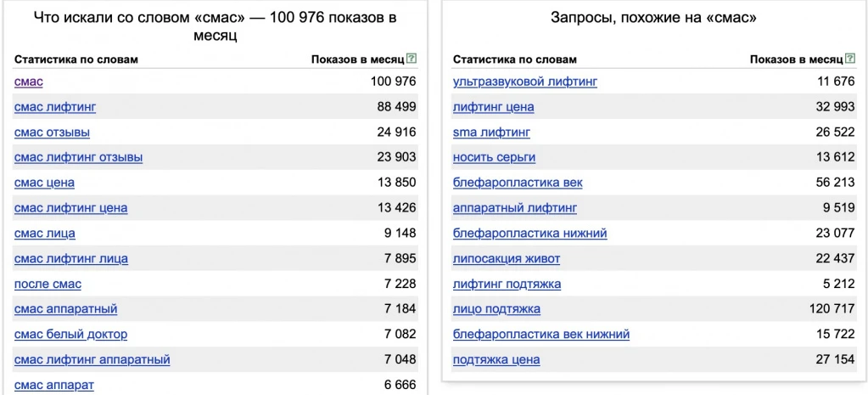Viewport: 868px width, 395px height.
Task: Open the exact «смас лифтинг» link
Action: [55, 107]
